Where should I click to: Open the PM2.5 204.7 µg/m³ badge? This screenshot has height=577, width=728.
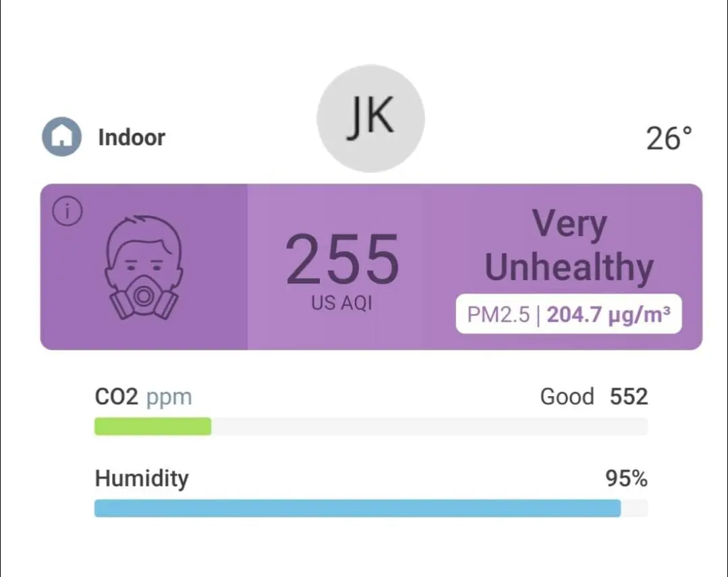point(569,314)
